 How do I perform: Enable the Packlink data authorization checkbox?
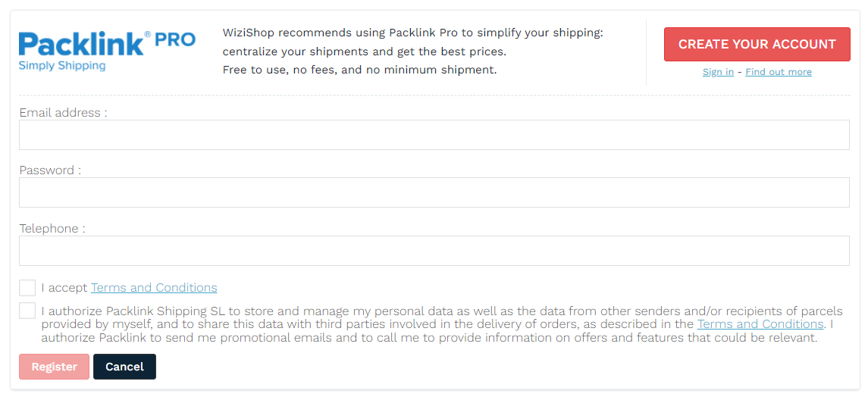[27, 311]
